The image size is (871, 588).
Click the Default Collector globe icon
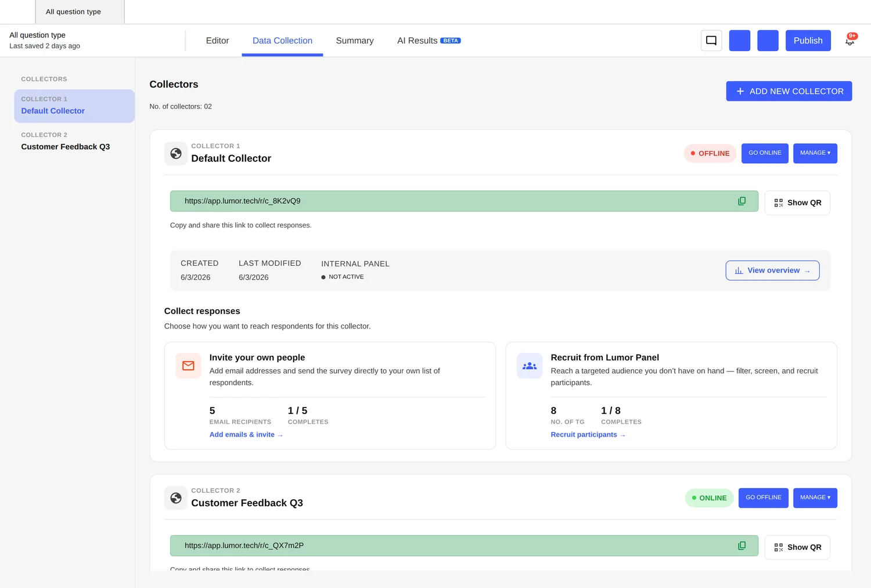click(176, 154)
